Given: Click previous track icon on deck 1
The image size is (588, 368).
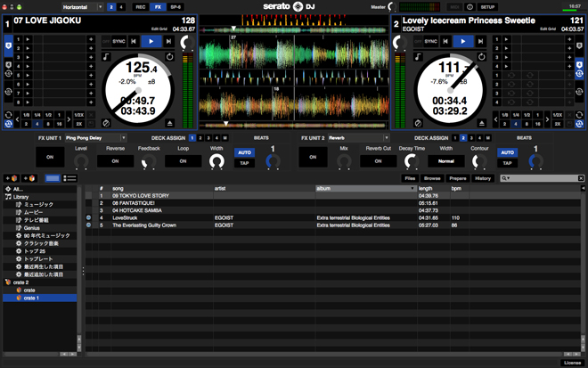Looking at the screenshot, I should 134,41.
